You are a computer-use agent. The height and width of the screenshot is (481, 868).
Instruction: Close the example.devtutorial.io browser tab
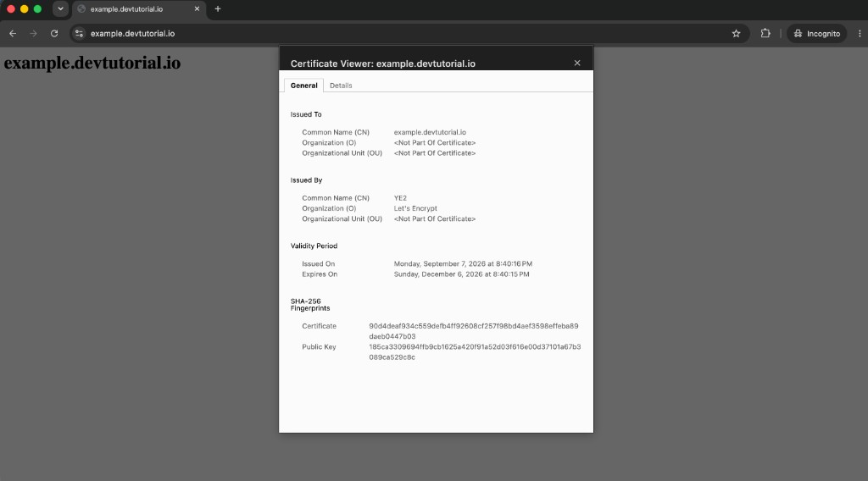pyautogui.click(x=197, y=8)
